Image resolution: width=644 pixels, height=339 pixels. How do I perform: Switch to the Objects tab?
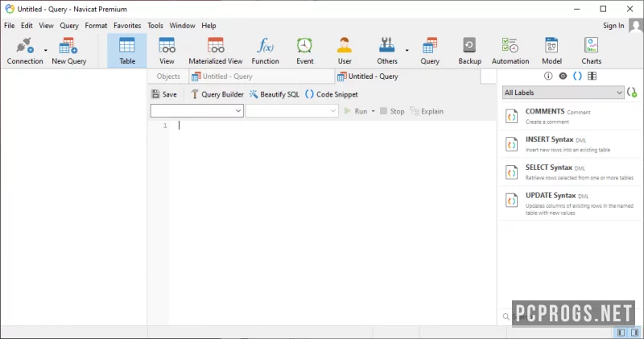168,76
